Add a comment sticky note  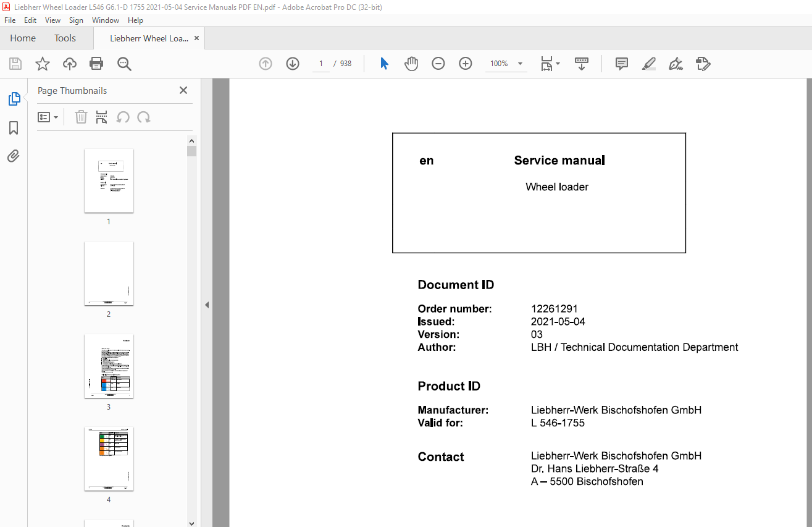tap(622, 64)
